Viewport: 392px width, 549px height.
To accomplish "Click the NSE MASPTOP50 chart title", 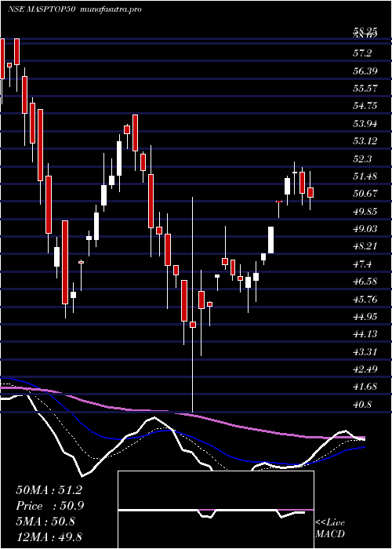I will point(41,9).
